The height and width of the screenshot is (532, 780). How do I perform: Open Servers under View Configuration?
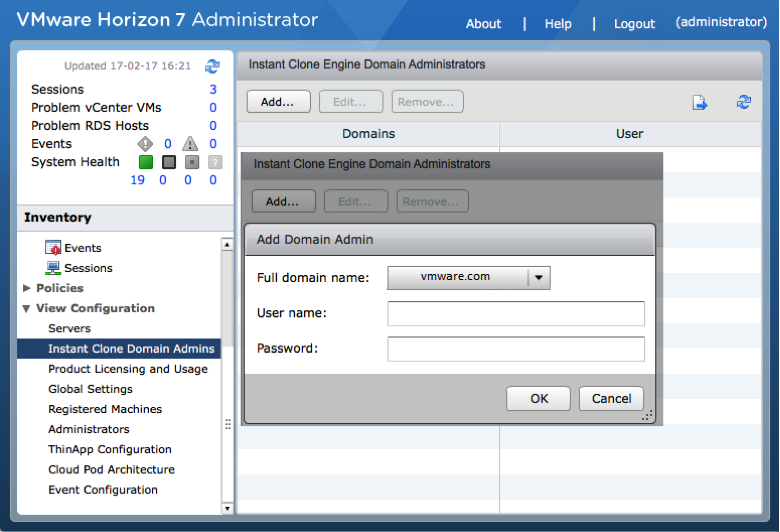point(70,328)
